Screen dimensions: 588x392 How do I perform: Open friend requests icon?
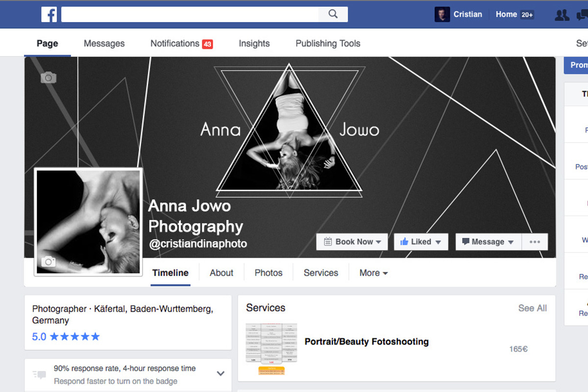click(x=562, y=15)
